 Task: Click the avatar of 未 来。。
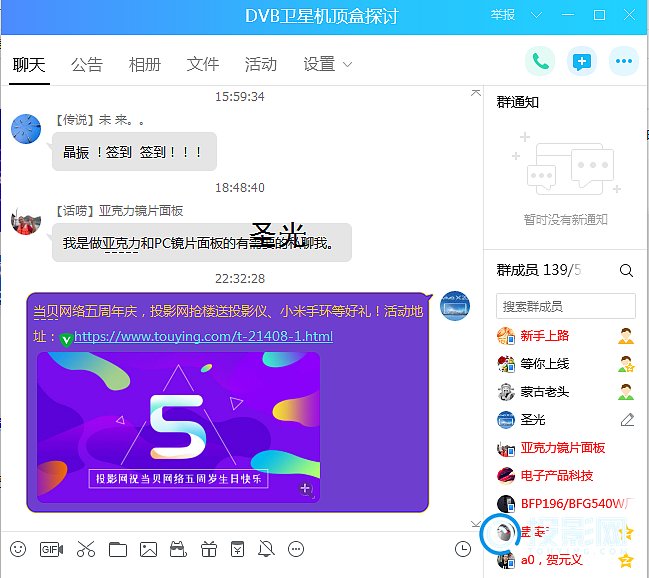pyautogui.click(x=26, y=129)
